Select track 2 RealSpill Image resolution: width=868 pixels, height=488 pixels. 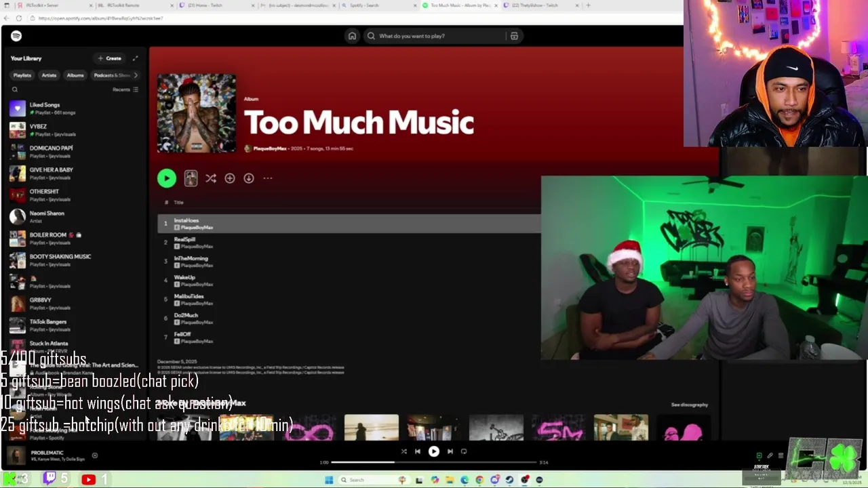pyautogui.click(x=349, y=243)
